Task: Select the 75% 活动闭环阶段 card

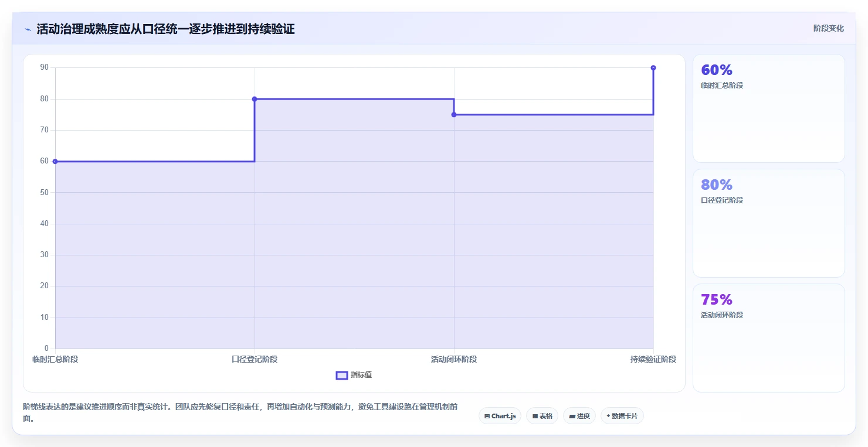Action: pyautogui.click(x=768, y=338)
